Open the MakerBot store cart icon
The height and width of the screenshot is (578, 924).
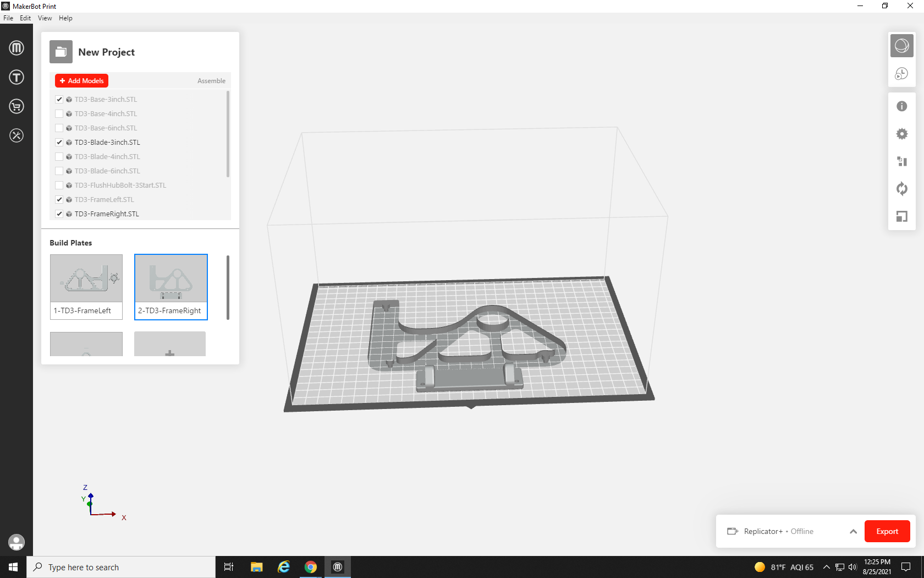[16, 106]
